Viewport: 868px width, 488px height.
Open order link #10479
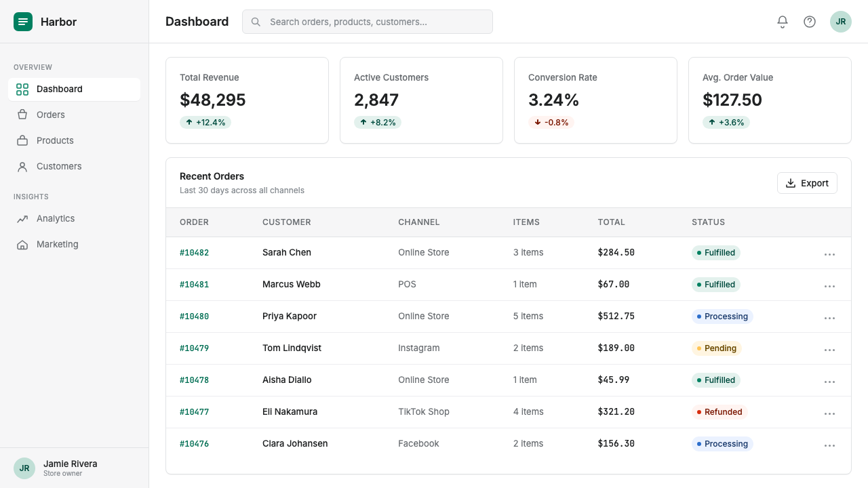194,348
